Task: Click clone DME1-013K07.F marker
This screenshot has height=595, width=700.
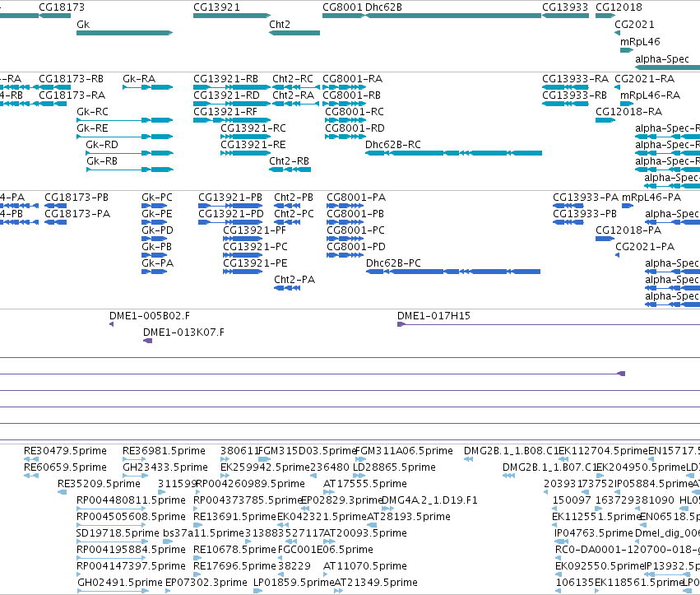Action: 148,341
